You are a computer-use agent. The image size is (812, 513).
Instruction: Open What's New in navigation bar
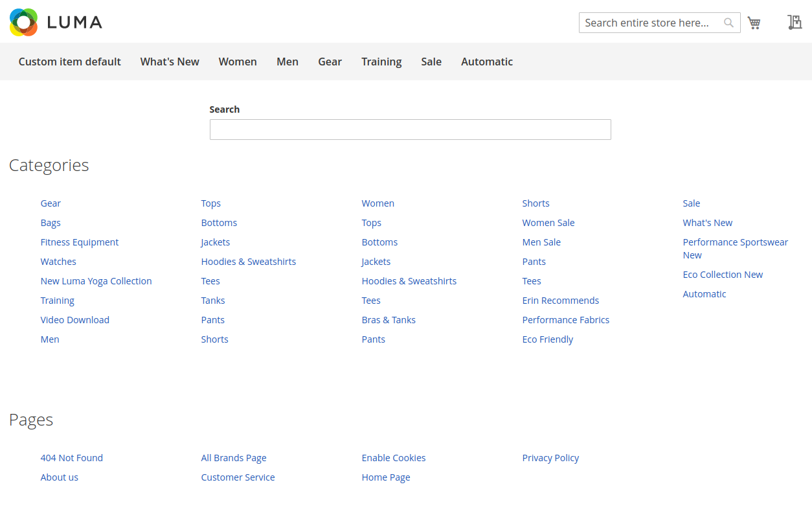170,62
